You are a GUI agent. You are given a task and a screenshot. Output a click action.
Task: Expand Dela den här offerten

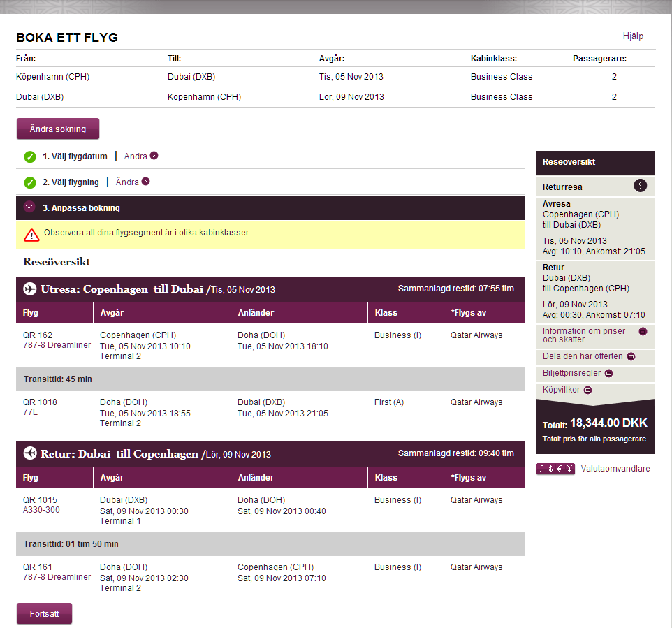click(x=631, y=356)
